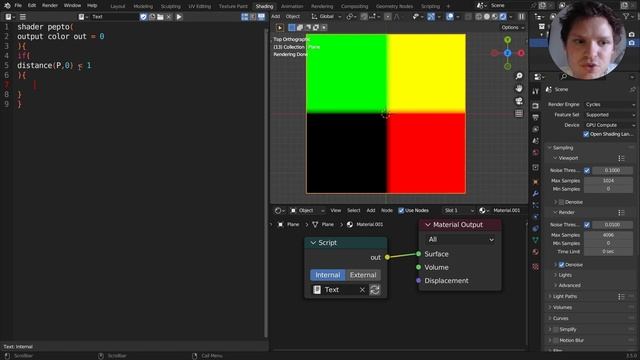Viewport: 640px width, 360px height.
Task: Toggle camera view icon in viewport
Action: 519,101
